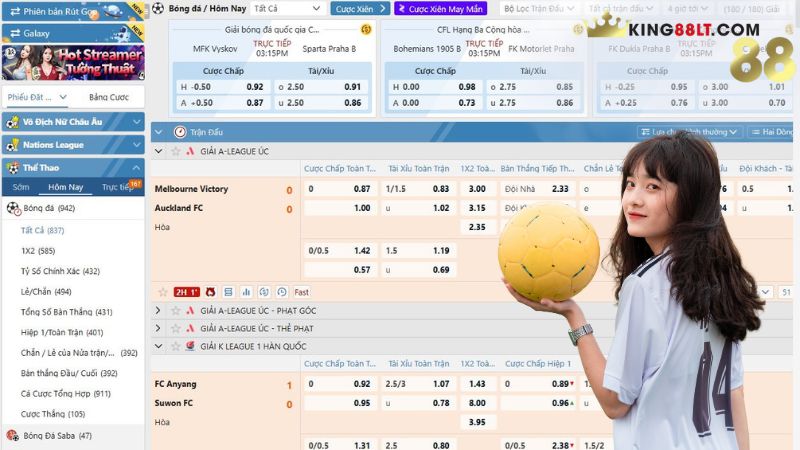Click the red mascot icon beside 2H timer

tap(210, 291)
